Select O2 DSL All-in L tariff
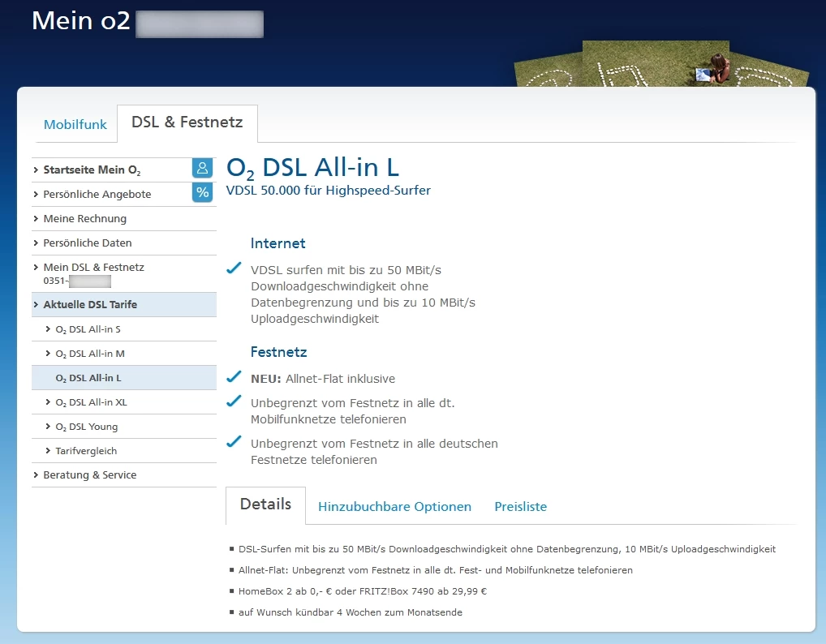 124,377
